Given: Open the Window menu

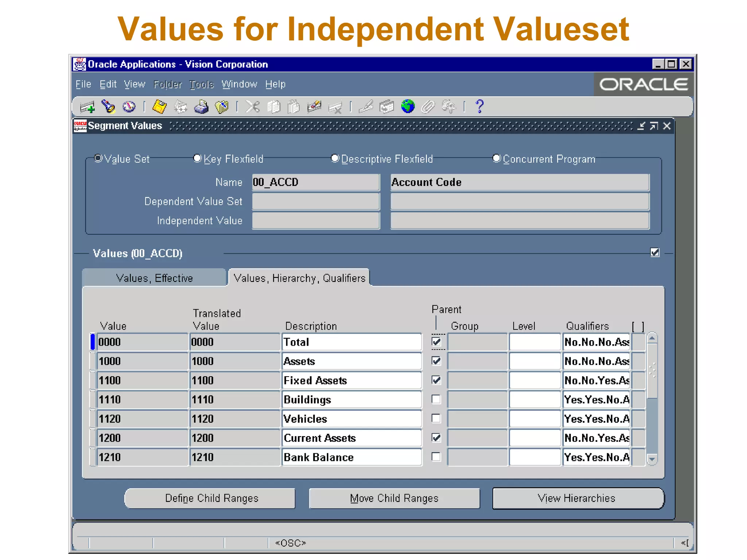Looking at the screenshot, I should click(239, 84).
